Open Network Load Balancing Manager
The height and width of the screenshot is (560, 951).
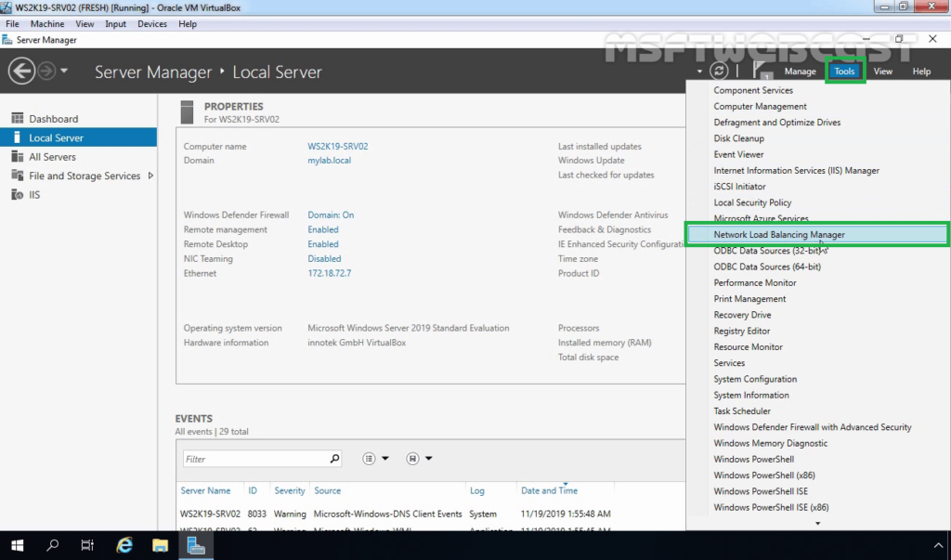[x=817, y=234]
